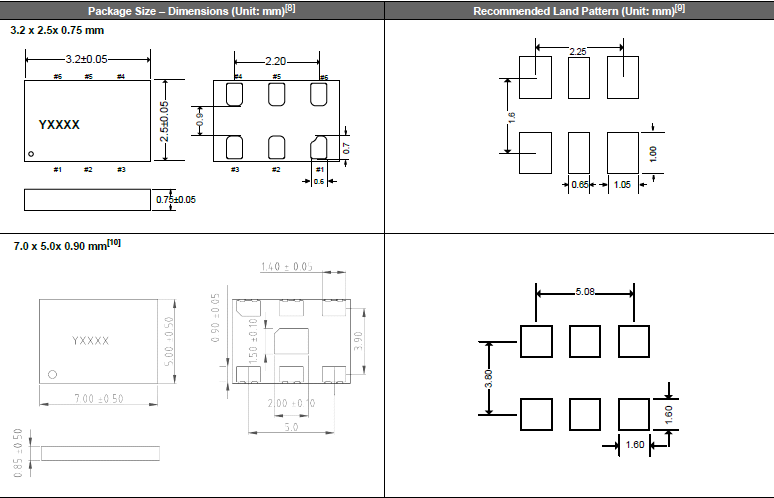The height and width of the screenshot is (498, 774).
Task: Click the YXXXX marking on 7.0 mm package
Action: coord(91,341)
